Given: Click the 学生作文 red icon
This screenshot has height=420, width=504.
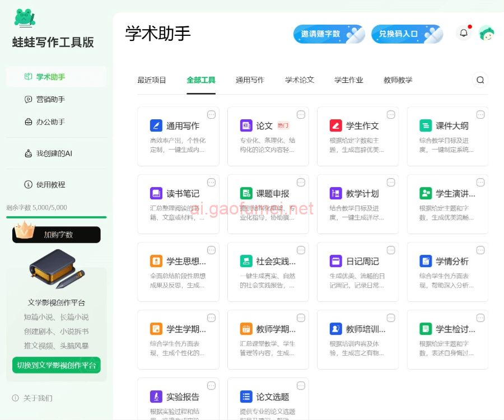Looking at the screenshot, I should click(x=336, y=125).
